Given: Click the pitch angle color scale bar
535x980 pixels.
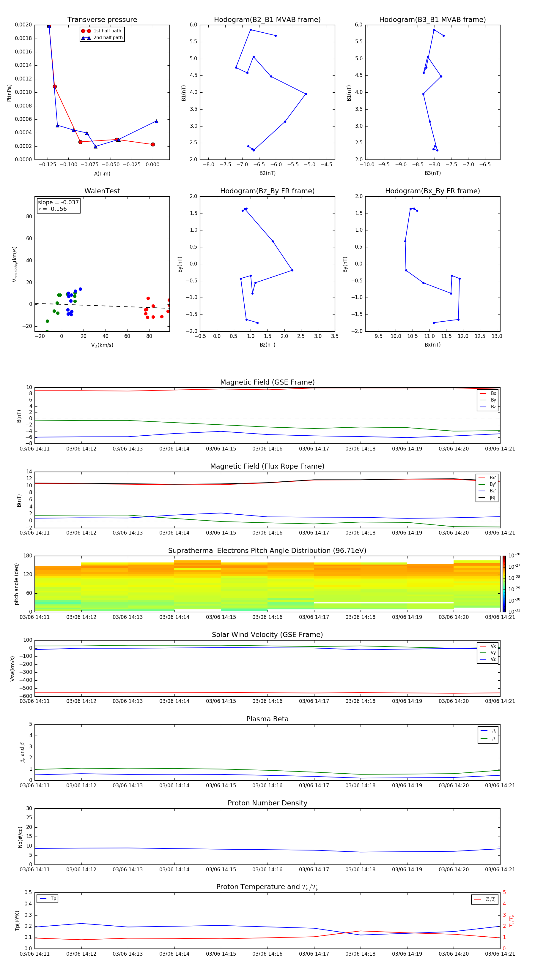Looking at the screenshot, I should [504, 584].
